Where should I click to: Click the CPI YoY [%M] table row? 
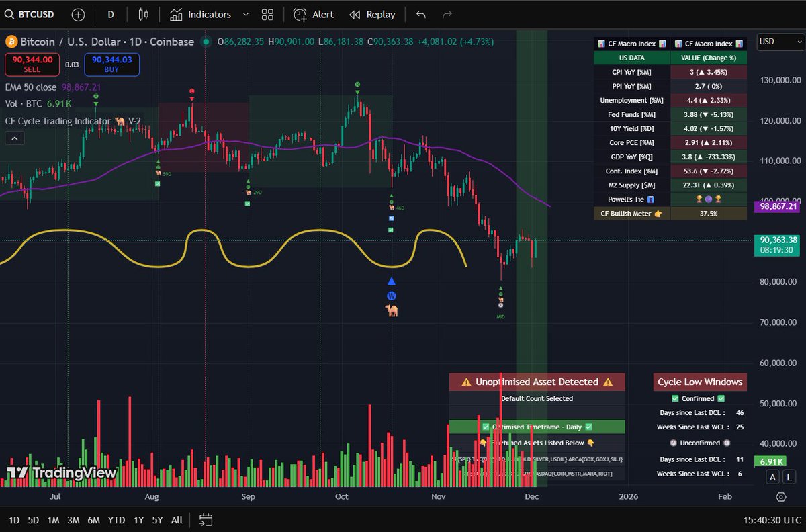[670, 72]
